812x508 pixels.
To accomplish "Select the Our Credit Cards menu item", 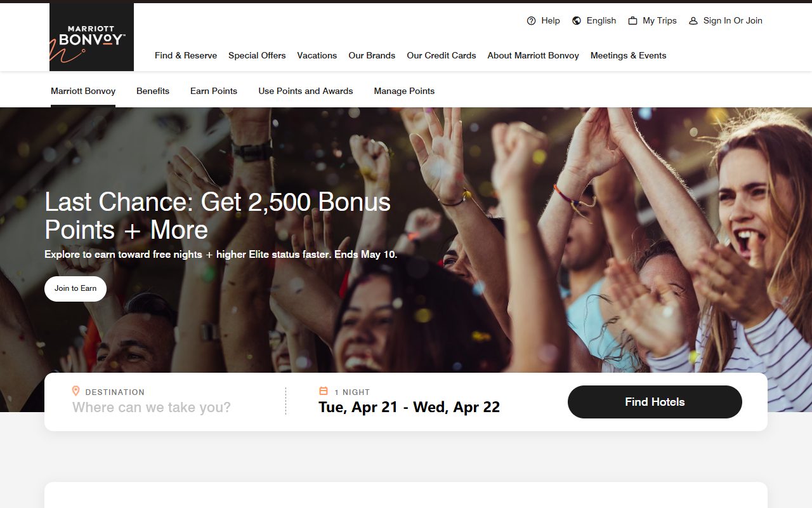I will point(441,56).
